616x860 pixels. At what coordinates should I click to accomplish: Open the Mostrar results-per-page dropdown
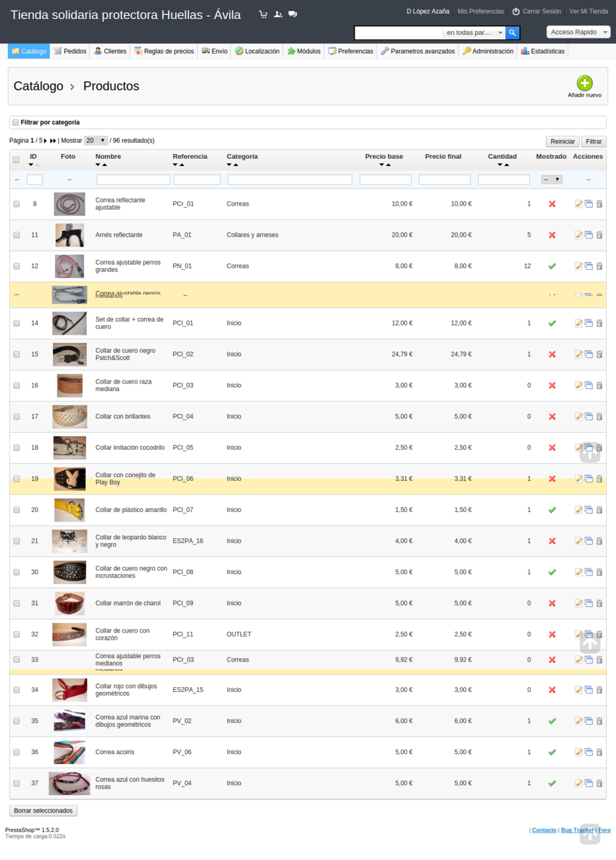(95, 140)
